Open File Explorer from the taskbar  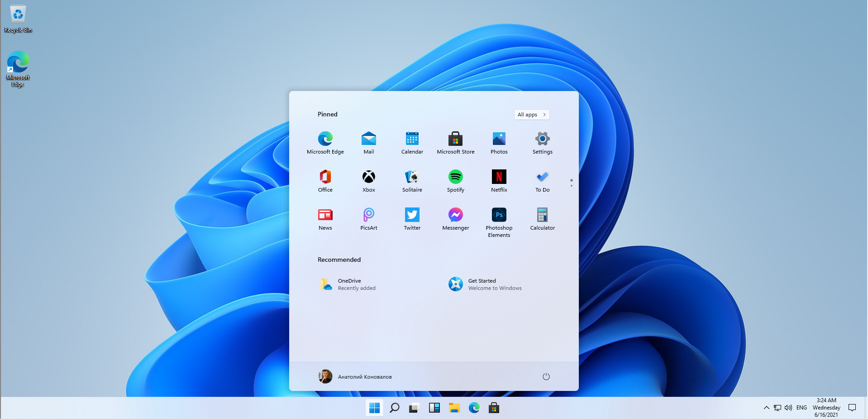pos(454,408)
